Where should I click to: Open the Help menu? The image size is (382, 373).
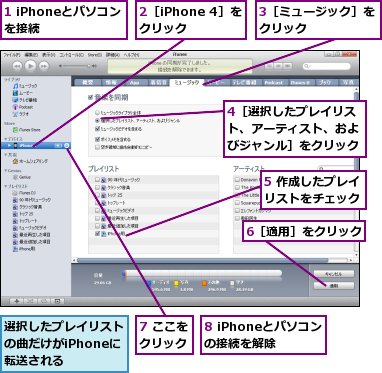tap(131, 55)
